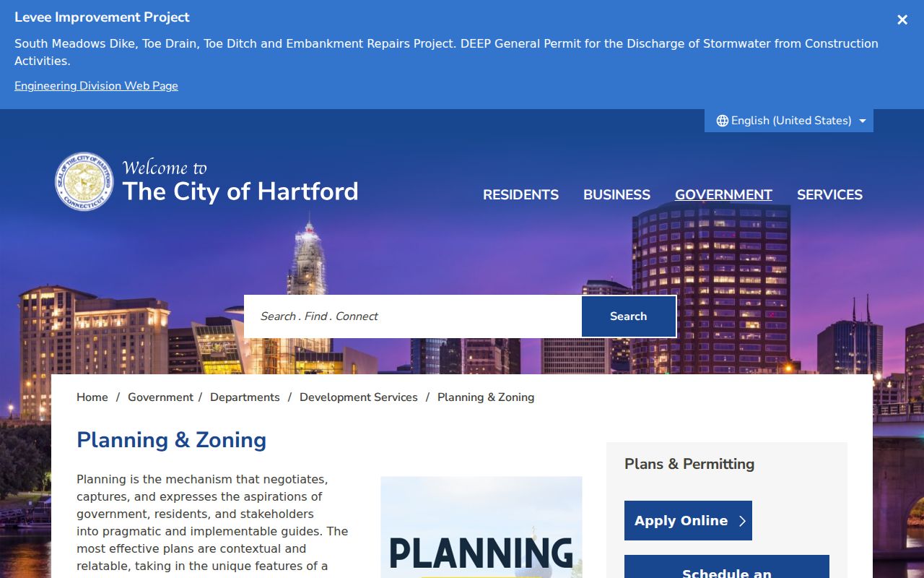924x578 pixels.
Task: Click the Search button
Action: point(629,316)
